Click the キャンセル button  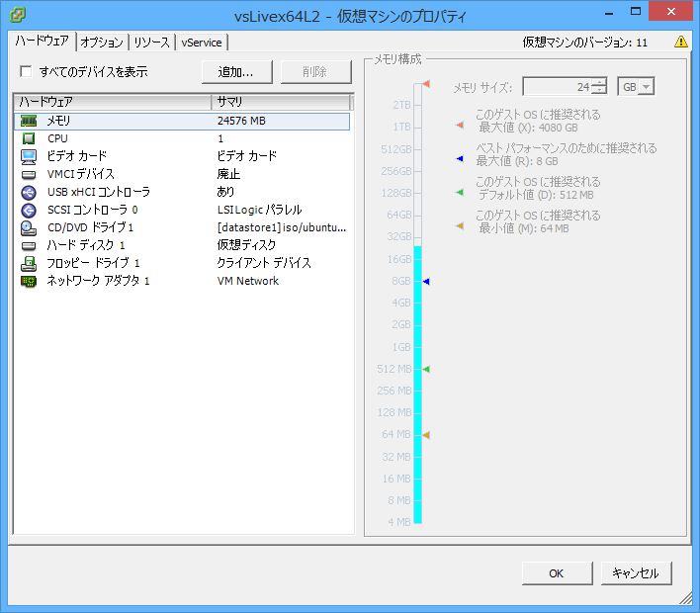(636, 573)
